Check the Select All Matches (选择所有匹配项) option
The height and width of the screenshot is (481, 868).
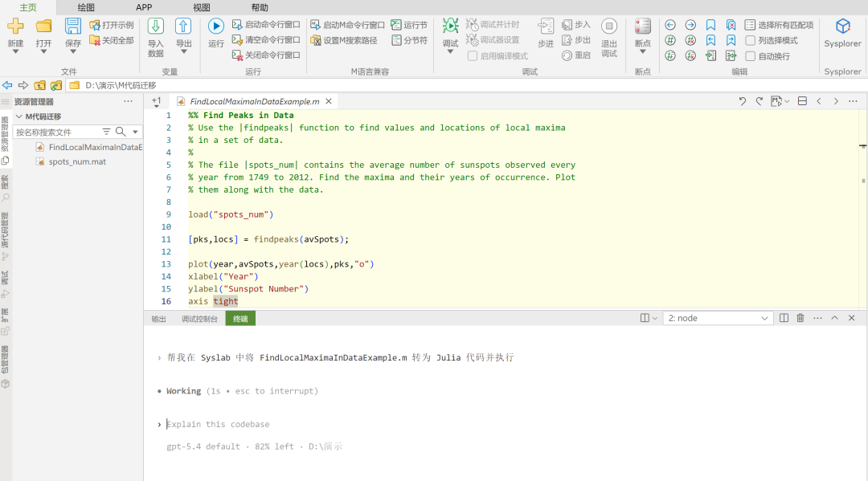pyautogui.click(x=750, y=25)
